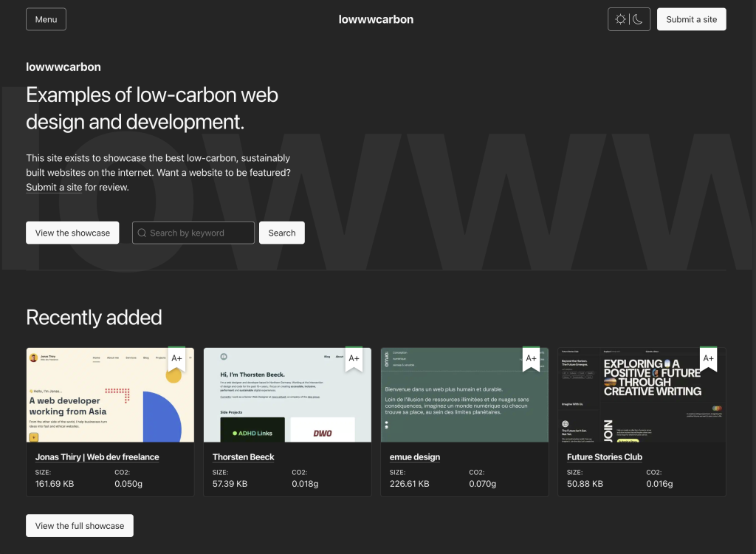This screenshot has width=756, height=554.
Task: Click the '57.39 KB' size value
Action: tap(230, 484)
